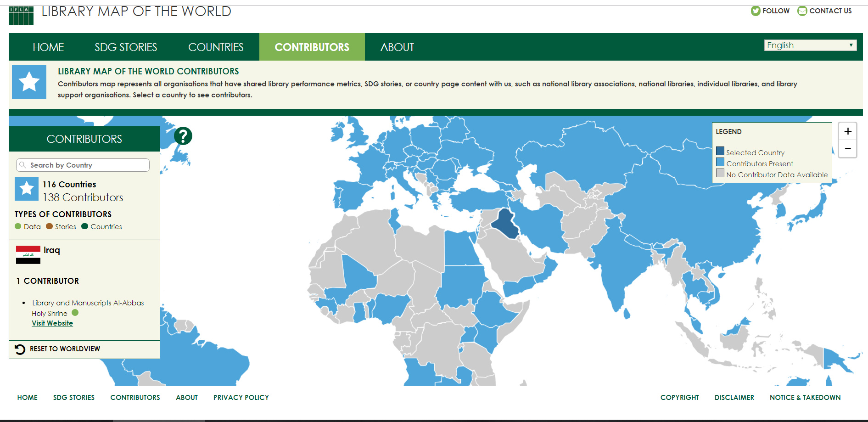Viewport: 868px width, 422px height.
Task: Click footer CONTRIBUTORS link
Action: (x=135, y=398)
